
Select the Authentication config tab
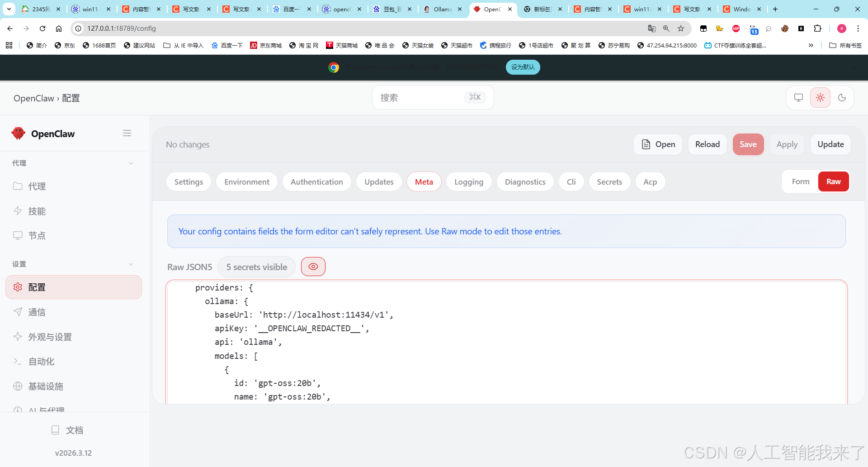(x=317, y=182)
